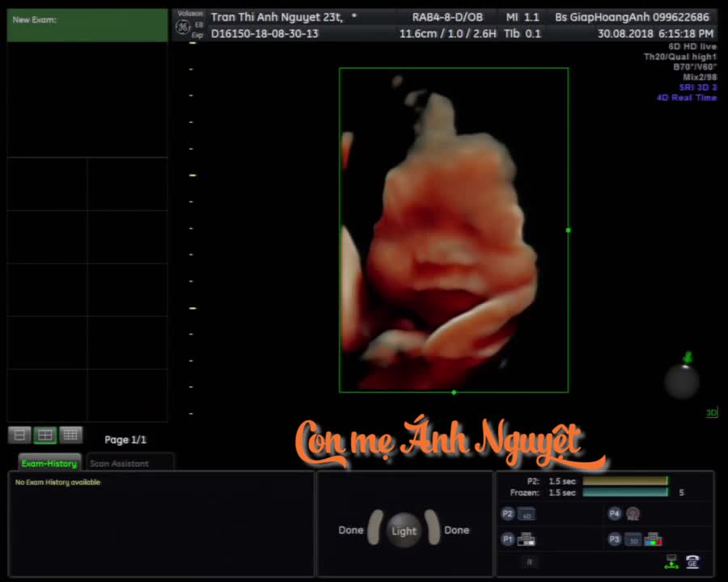
Task: Click the color printer icon beside P3
Action: [653, 539]
